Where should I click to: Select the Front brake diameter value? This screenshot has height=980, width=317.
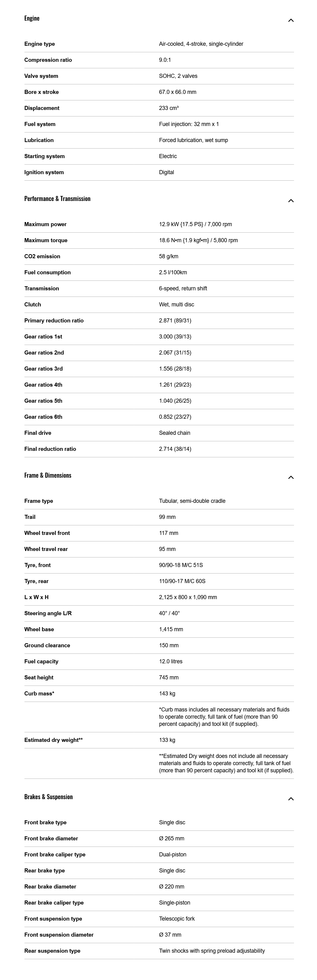pyautogui.click(x=172, y=838)
